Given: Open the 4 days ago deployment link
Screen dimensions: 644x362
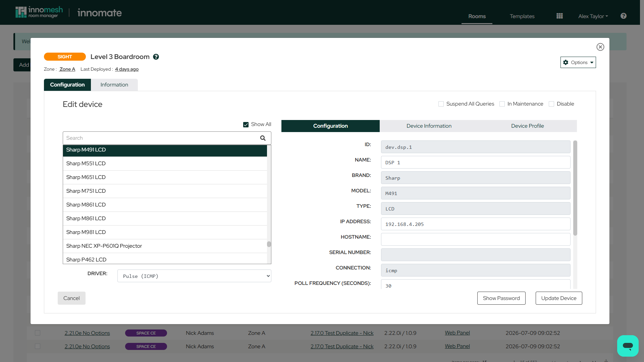Looking at the screenshot, I should coord(127,69).
